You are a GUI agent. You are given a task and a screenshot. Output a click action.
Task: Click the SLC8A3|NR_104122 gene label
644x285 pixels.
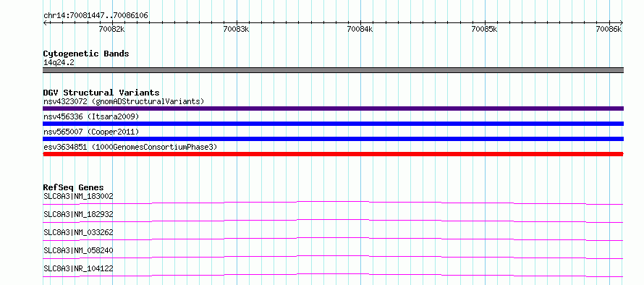click(78, 268)
